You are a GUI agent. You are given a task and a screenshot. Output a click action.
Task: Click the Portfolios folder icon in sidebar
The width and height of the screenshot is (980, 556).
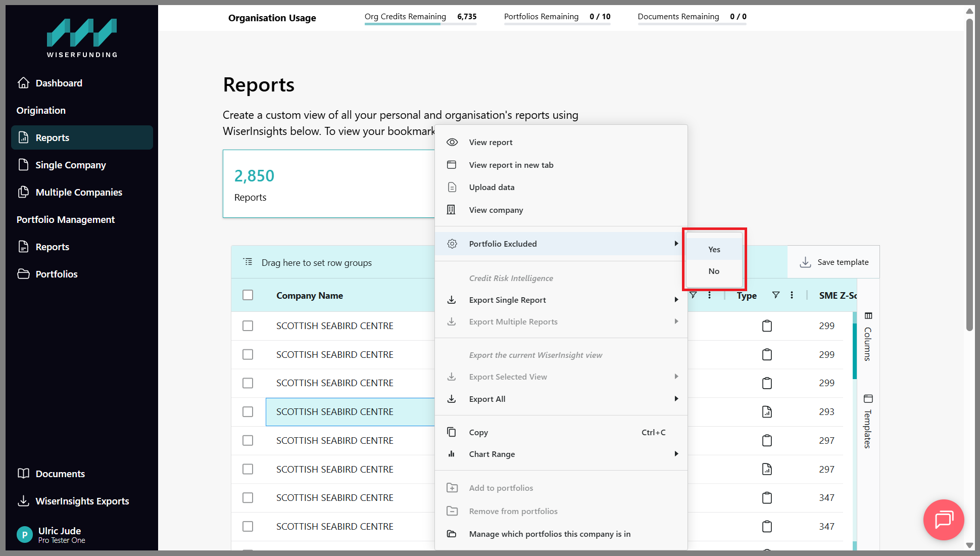pyautogui.click(x=23, y=274)
